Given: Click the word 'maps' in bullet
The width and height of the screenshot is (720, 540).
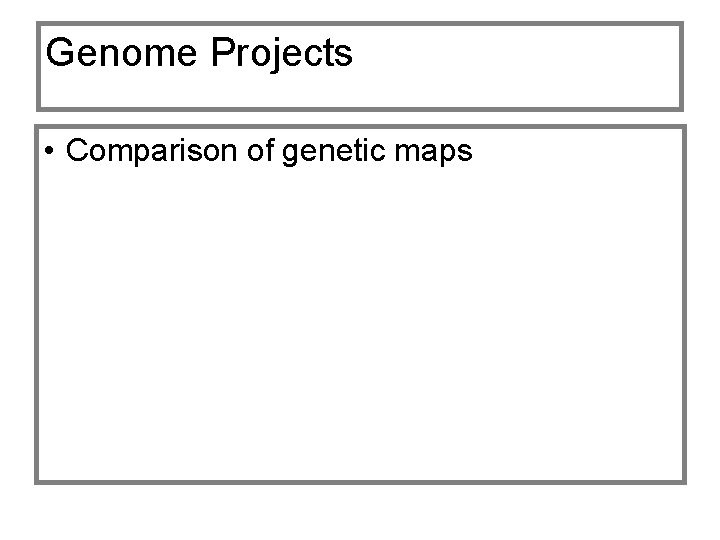Looking at the screenshot, I should click(433, 152).
